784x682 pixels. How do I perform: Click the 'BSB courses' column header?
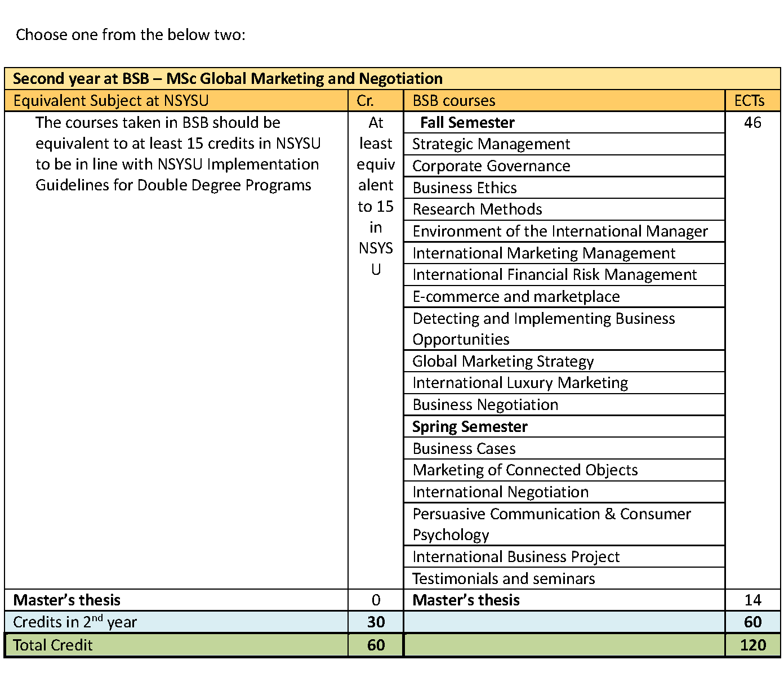[454, 101]
